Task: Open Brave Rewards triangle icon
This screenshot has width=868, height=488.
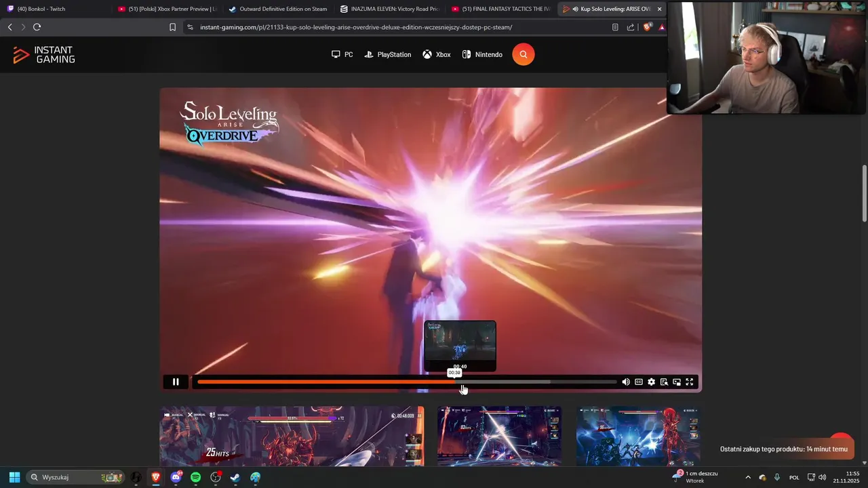Action: (x=662, y=27)
